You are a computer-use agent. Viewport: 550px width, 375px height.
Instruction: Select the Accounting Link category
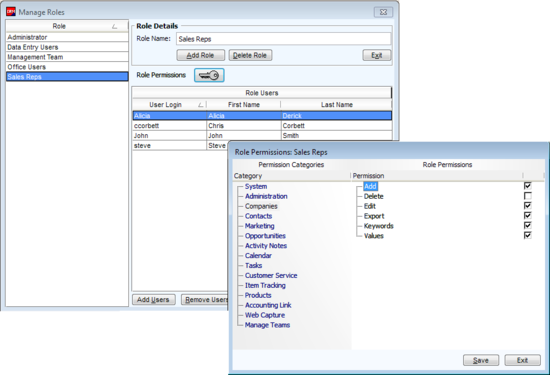coord(268,305)
